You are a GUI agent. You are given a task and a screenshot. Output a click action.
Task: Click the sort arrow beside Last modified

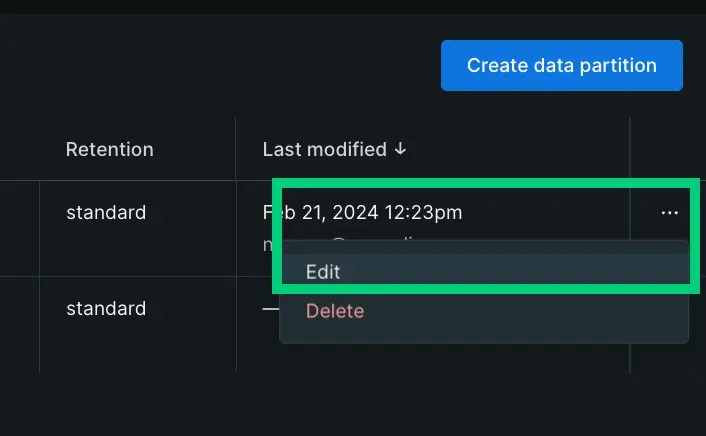pos(400,149)
